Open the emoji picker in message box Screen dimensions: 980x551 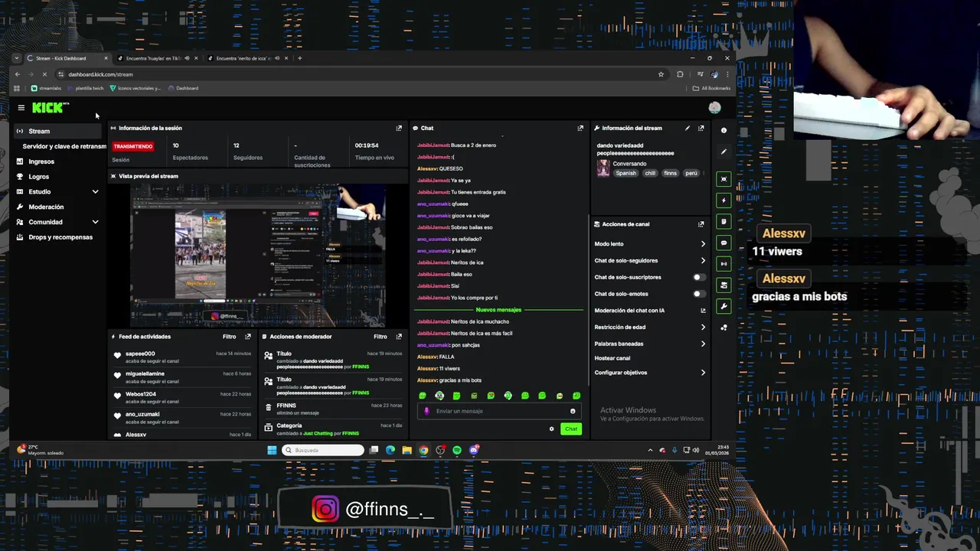click(573, 411)
